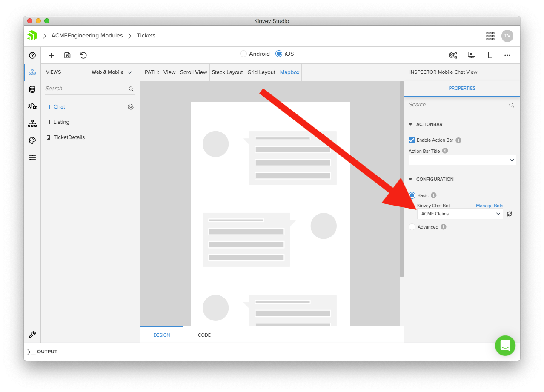The width and height of the screenshot is (544, 392).
Task: Click the views Search input field
Action: tap(85, 89)
